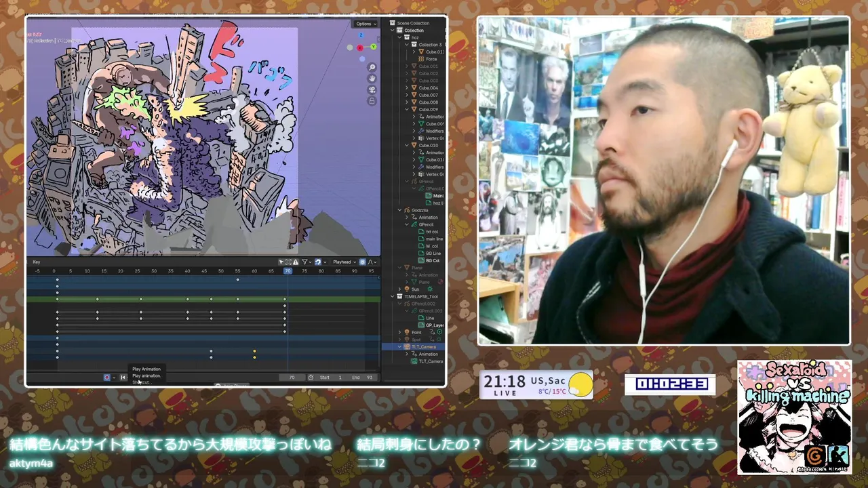Viewport: 868px width, 488px height.
Task: Click mesh data icon under Cube.009
Action: (421, 124)
